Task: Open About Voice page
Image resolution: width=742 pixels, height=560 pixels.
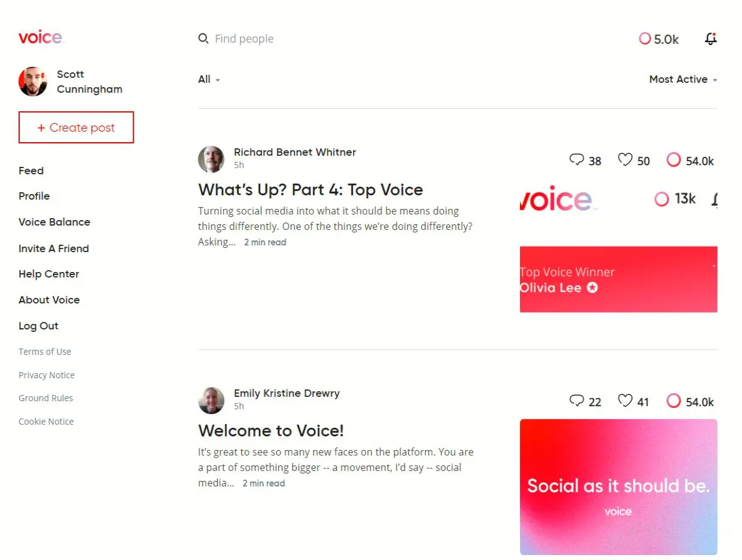Action: tap(49, 300)
